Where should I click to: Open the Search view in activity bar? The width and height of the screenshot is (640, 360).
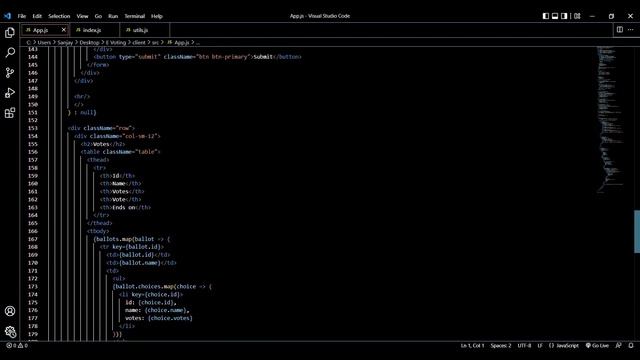(x=10, y=52)
